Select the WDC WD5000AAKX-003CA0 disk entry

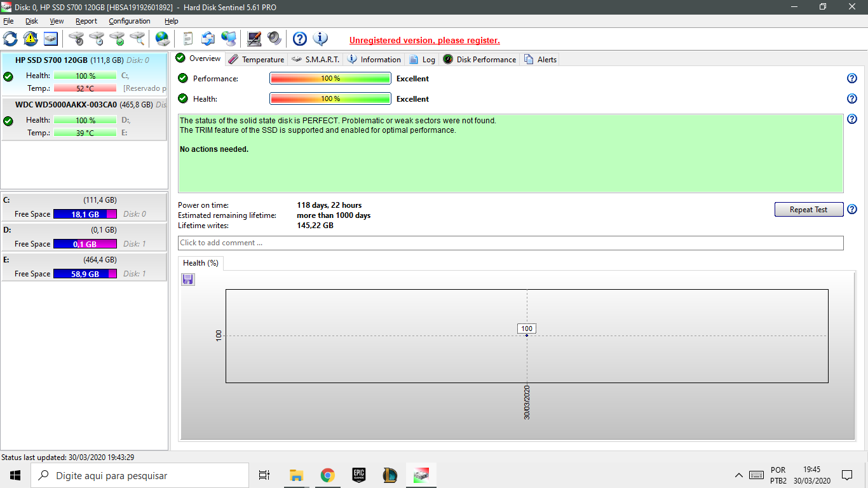(84, 119)
